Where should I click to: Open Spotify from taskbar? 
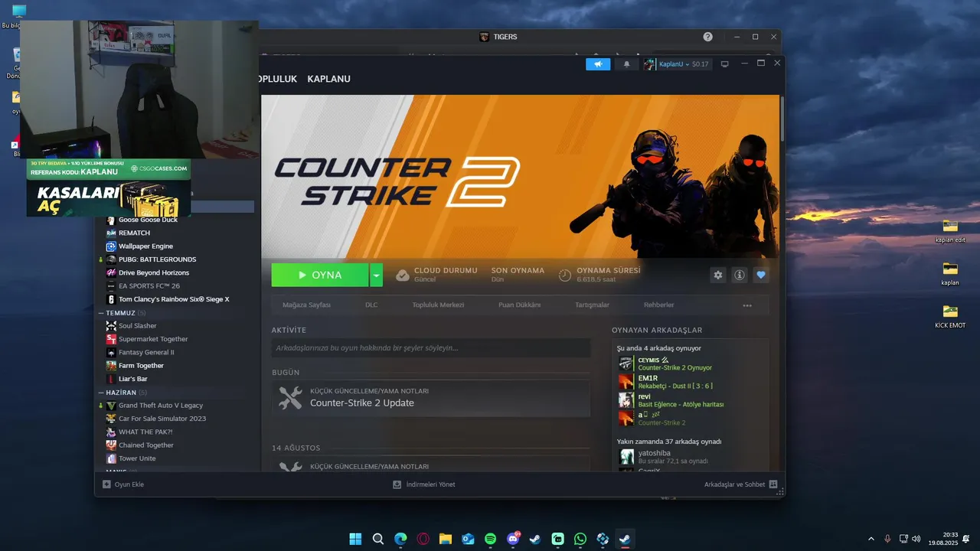coord(491,539)
